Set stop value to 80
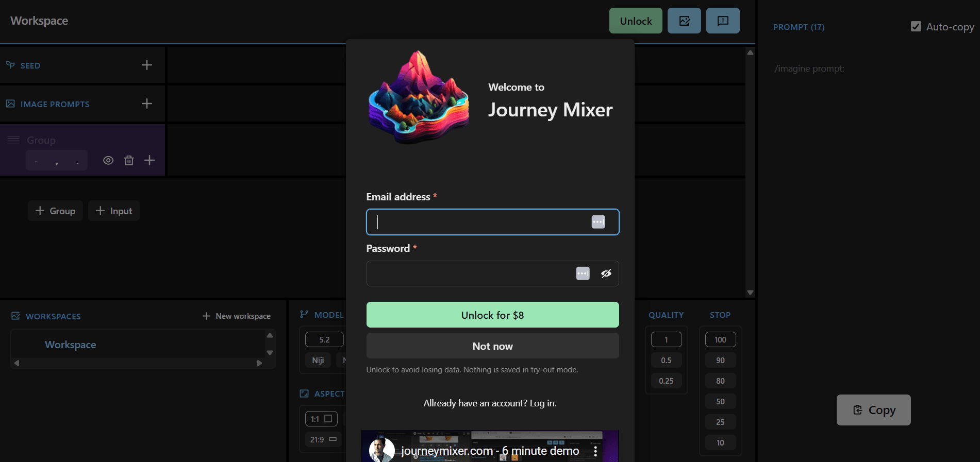 pos(720,381)
